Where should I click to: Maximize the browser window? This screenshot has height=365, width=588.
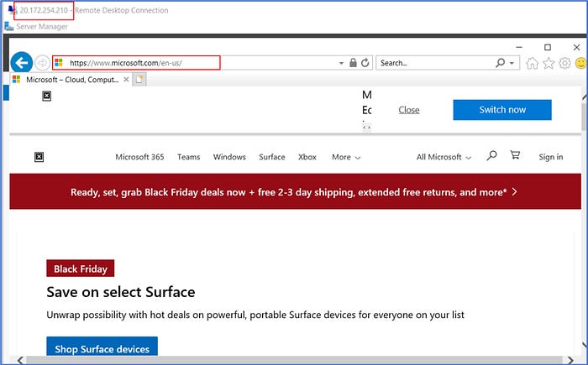point(548,47)
